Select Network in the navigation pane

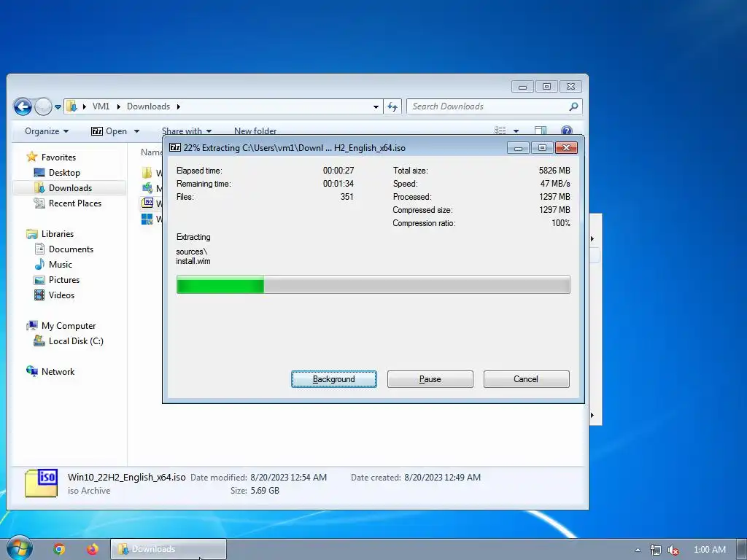click(58, 371)
